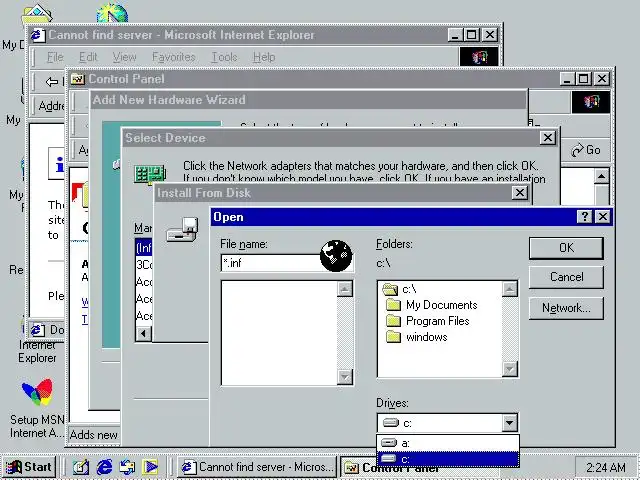Collapse the Drives dropdown arrow
This screenshot has height=480, width=640.
click(x=509, y=423)
